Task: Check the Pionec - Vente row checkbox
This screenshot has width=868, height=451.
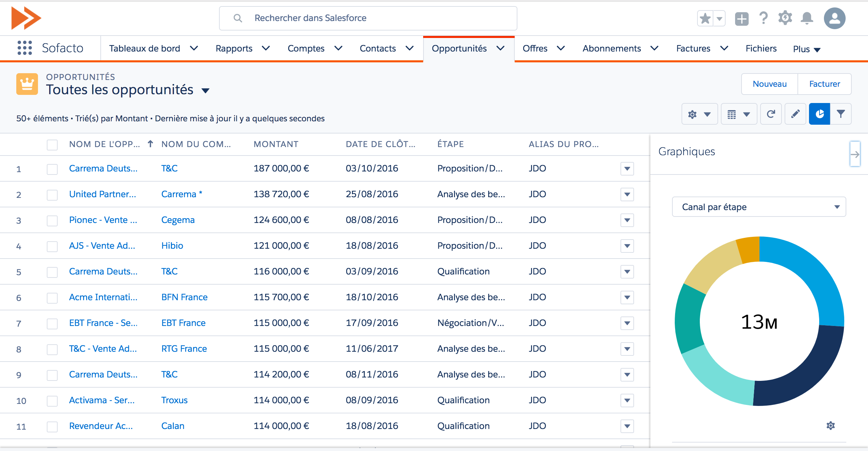Action: (52, 221)
